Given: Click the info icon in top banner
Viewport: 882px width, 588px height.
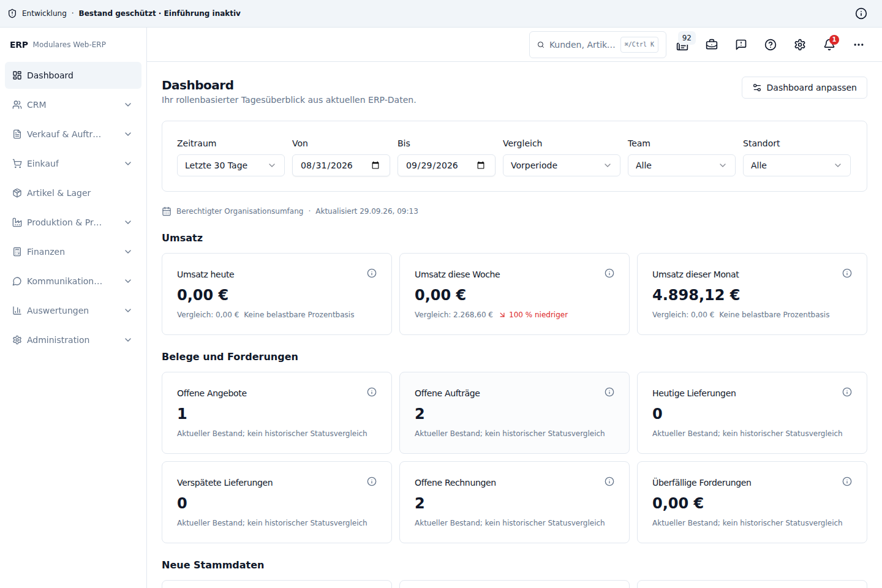Looking at the screenshot, I should pos(861,13).
